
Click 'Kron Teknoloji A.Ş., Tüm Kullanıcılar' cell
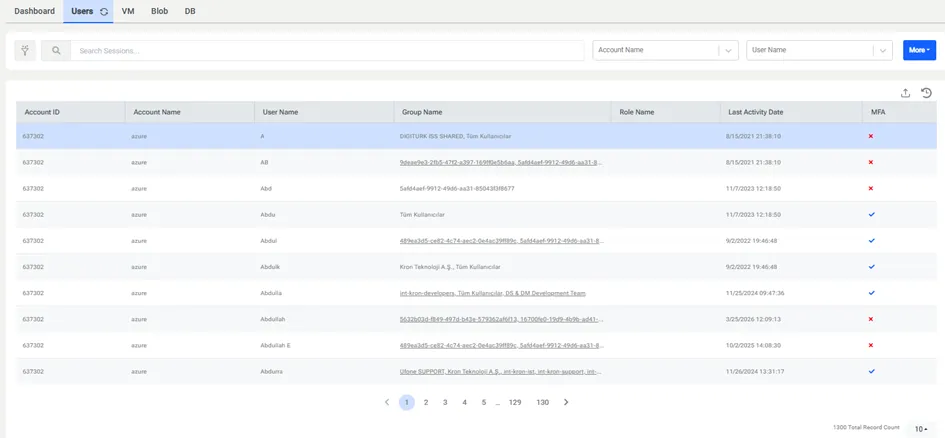point(450,267)
